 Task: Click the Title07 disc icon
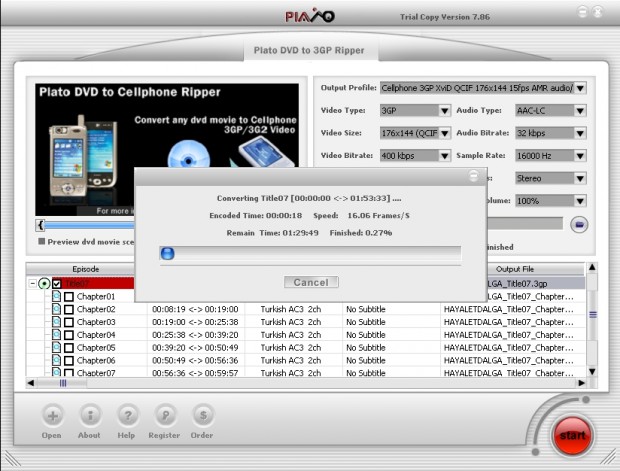(x=44, y=284)
